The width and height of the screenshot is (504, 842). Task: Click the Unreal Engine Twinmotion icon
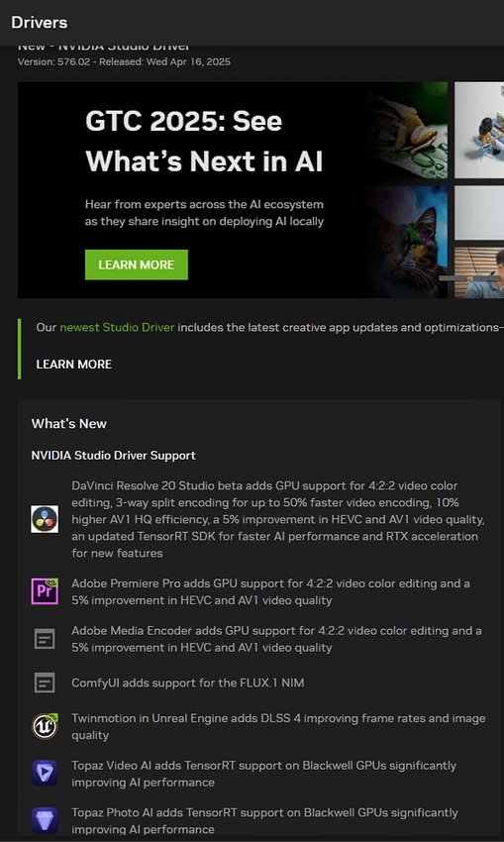point(45,726)
